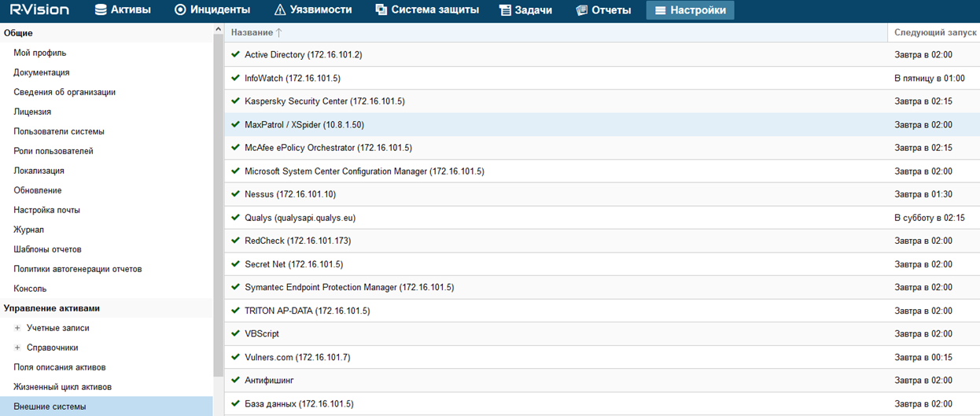Image resolution: width=980 pixels, height=416 pixels.
Task: Click green checkmark next to InfoWatch
Action: point(235,78)
